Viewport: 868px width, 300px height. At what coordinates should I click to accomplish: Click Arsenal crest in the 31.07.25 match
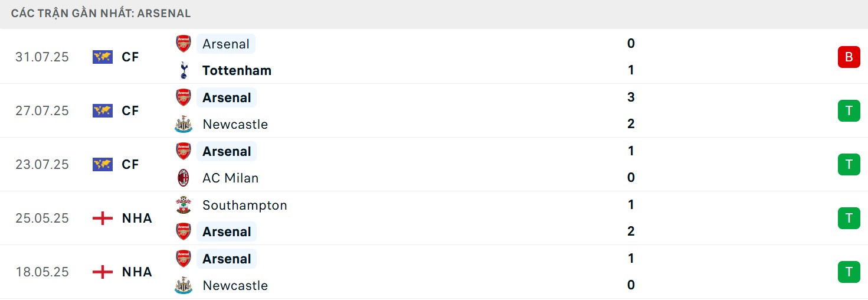[x=184, y=44]
